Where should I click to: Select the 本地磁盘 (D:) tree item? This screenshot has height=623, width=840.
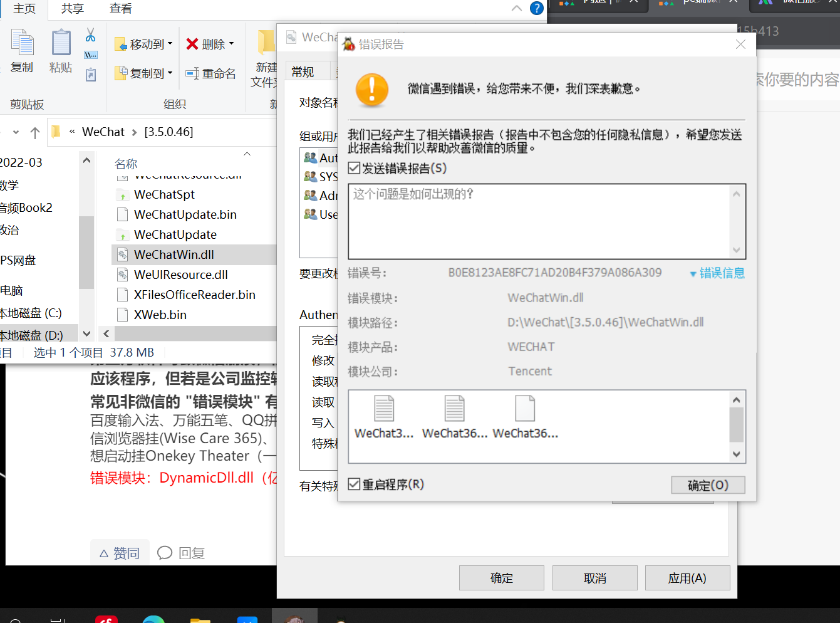click(x=31, y=335)
